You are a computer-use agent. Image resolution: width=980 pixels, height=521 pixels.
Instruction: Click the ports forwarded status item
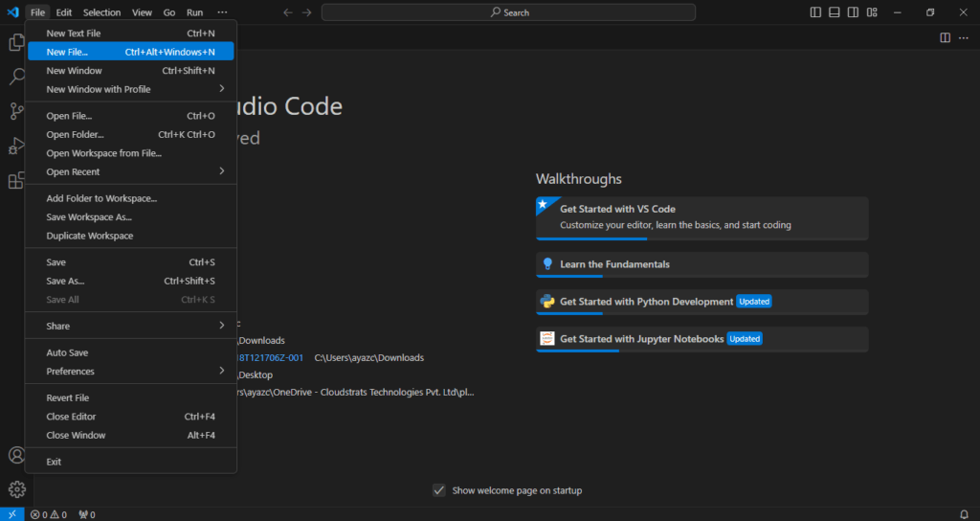(x=87, y=514)
